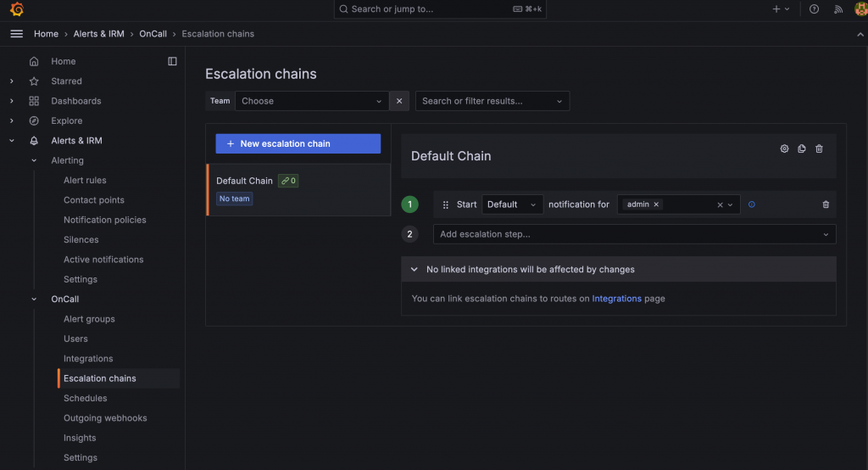Open the Default notification type dropdown
The height and width of the screenshot is (470, 868).
(x=512, y=204)
